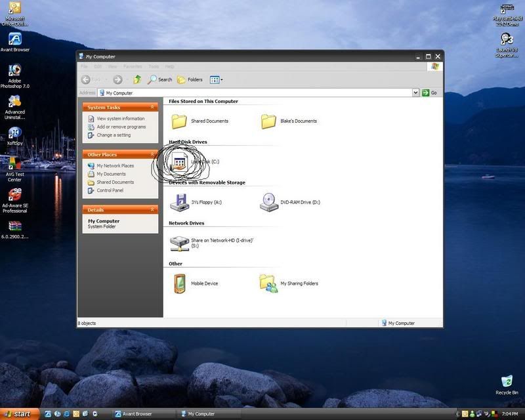
Task: Open the Network-HD (I-drive) share
Action: (179, 243)
